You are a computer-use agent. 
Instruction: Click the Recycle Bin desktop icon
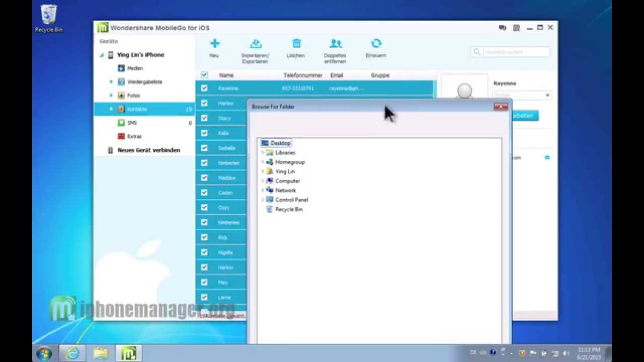(x=49, y=19)
